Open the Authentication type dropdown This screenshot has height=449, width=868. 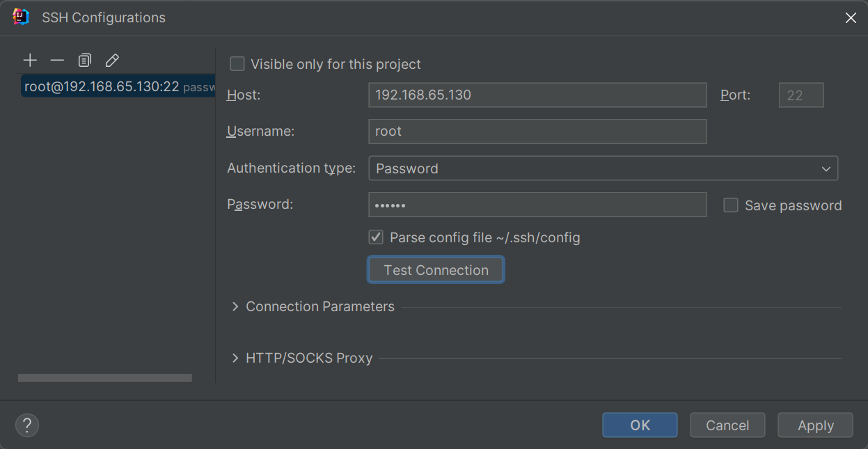[x=603, y=168]
